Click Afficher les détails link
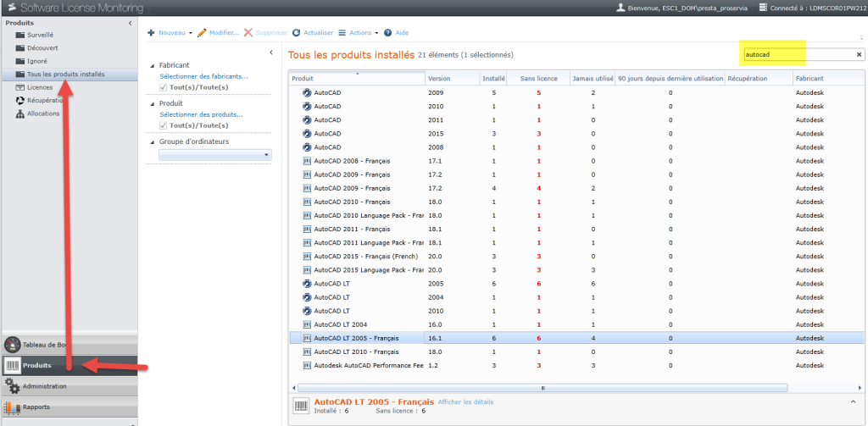 (x=465, y=401)
